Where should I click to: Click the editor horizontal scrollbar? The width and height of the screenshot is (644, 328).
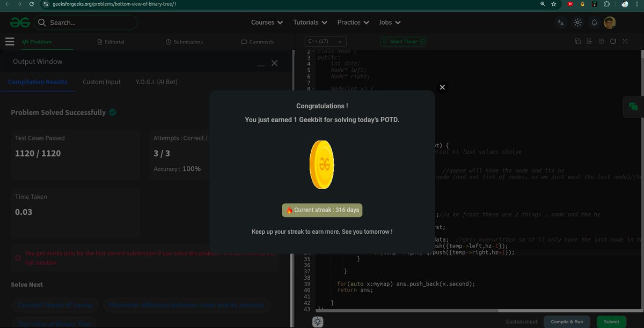tap(407, 311)
